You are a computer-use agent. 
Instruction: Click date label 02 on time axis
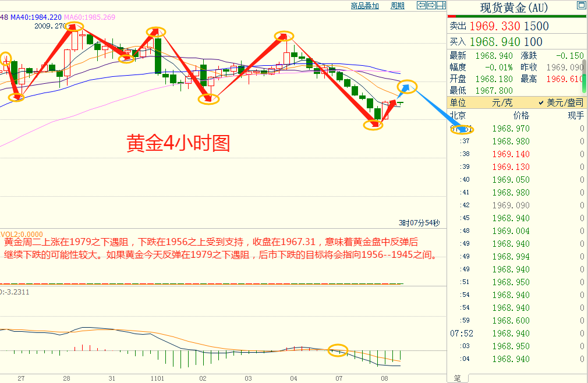point(203,378)
